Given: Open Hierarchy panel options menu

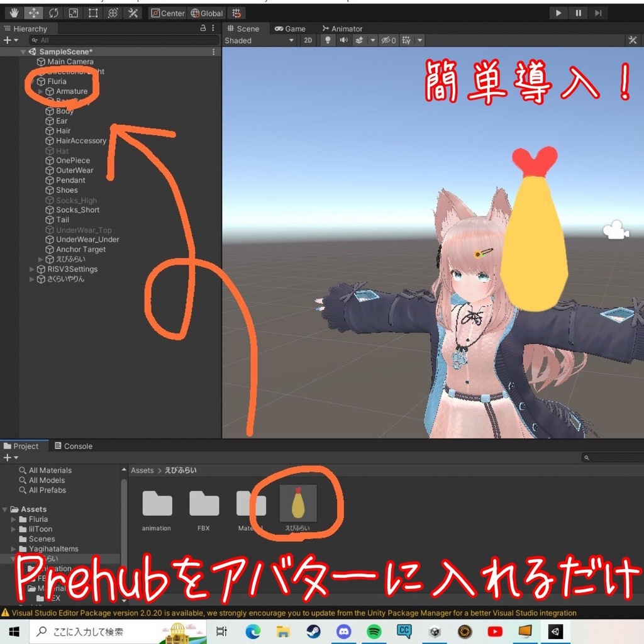Looking at the screenshot, I should 213,28.
